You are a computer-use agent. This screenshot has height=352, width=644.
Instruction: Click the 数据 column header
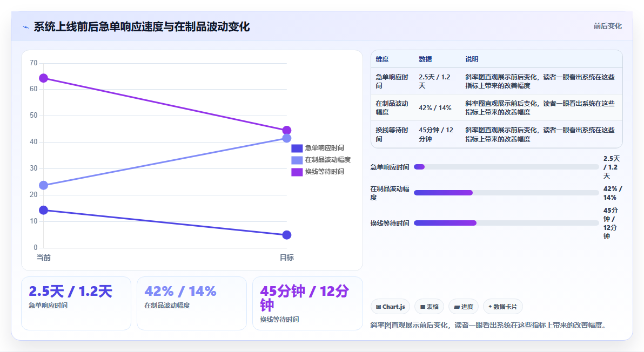coord(425,59)
